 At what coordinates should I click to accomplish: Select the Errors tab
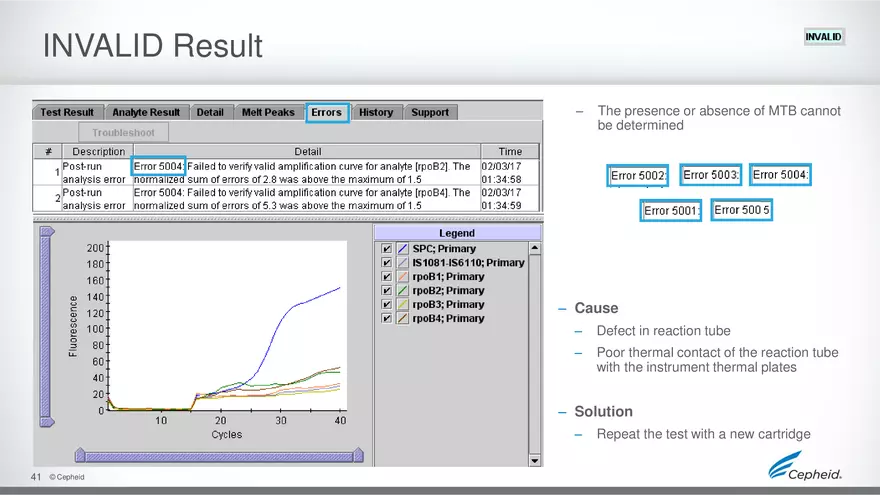pyautogui.click(x=327, y=113)
